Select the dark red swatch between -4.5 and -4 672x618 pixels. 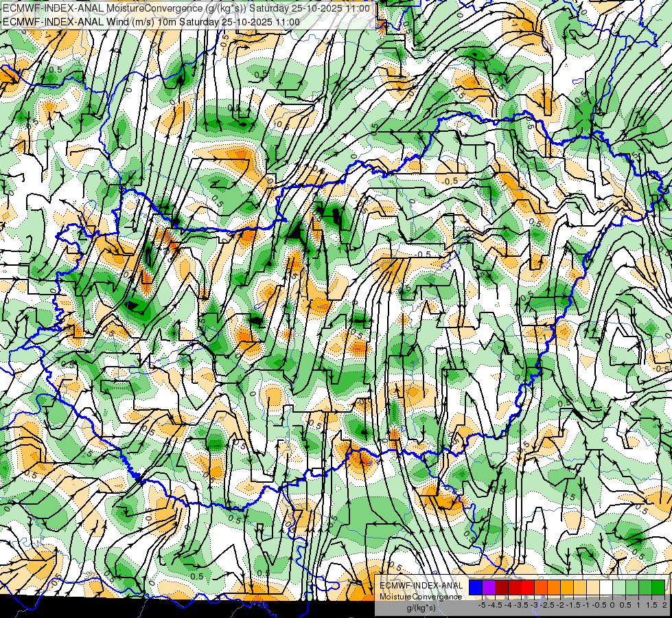(502, 588)
